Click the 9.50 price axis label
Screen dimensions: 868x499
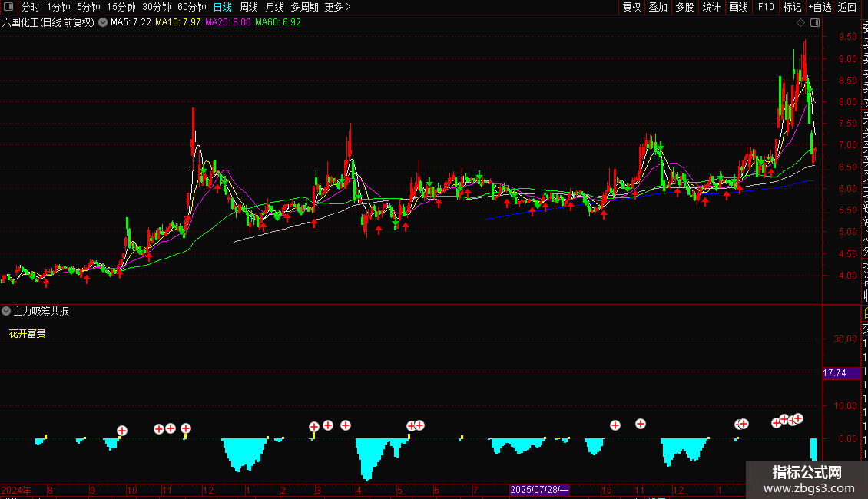tap(847, 37)
